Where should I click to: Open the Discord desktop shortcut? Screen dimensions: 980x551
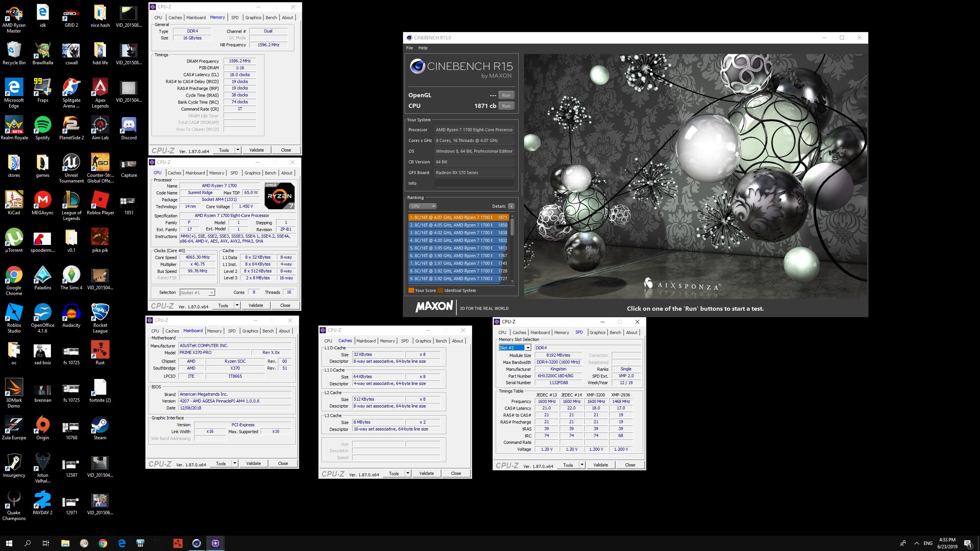(129, 128)
